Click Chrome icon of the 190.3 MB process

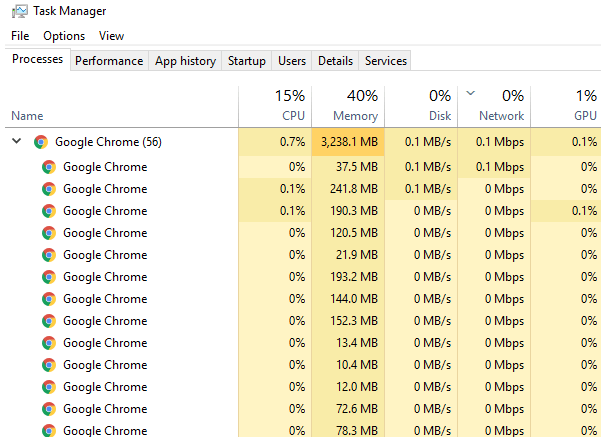49,211
